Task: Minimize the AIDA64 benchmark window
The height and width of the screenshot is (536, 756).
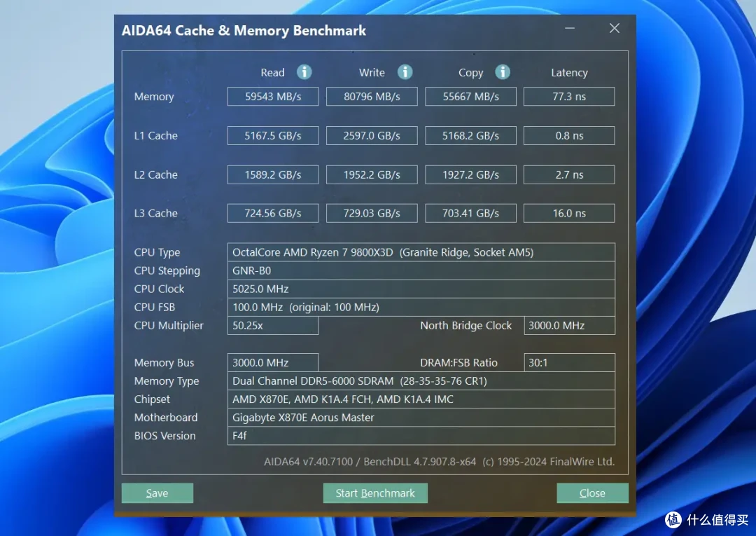Action: [x=570, y=29]
